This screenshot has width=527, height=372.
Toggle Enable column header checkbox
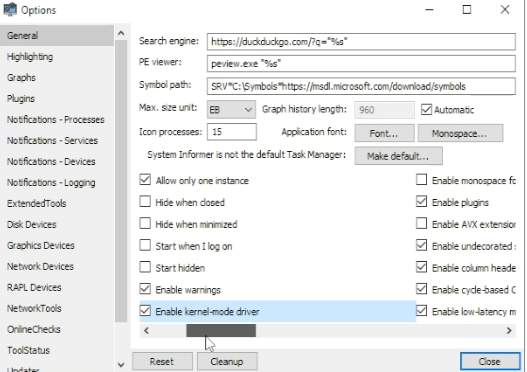point(421,267)
